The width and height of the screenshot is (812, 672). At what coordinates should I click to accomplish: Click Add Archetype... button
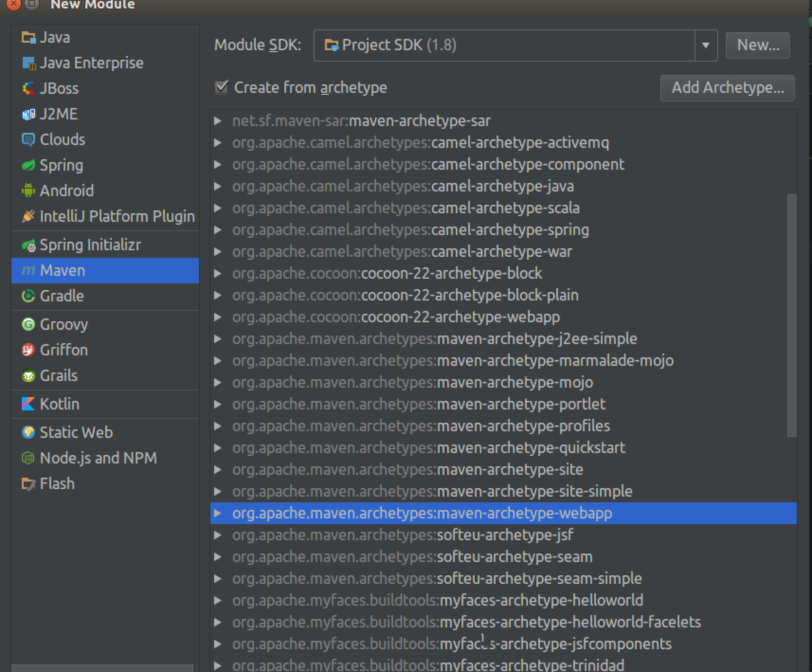pos(727,88)
